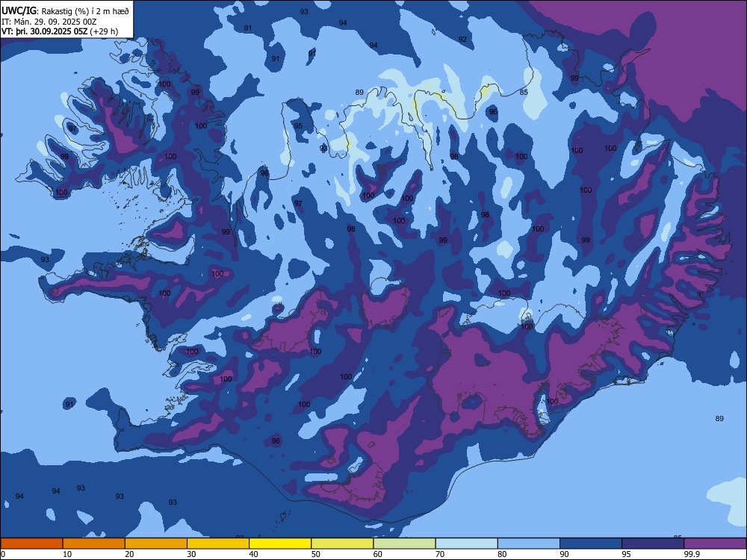Click the '10' legend scale label
The width and height of the screenshot is (747, 560).
(67, 554)
